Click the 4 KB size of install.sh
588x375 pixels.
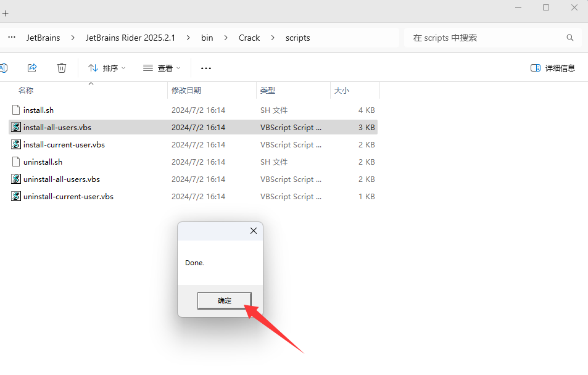(x=366, y=110)
